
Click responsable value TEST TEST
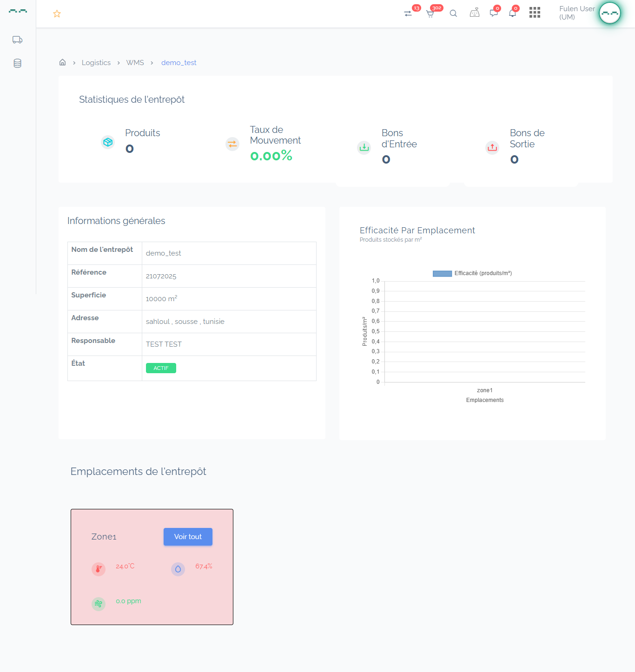[164, 344]
